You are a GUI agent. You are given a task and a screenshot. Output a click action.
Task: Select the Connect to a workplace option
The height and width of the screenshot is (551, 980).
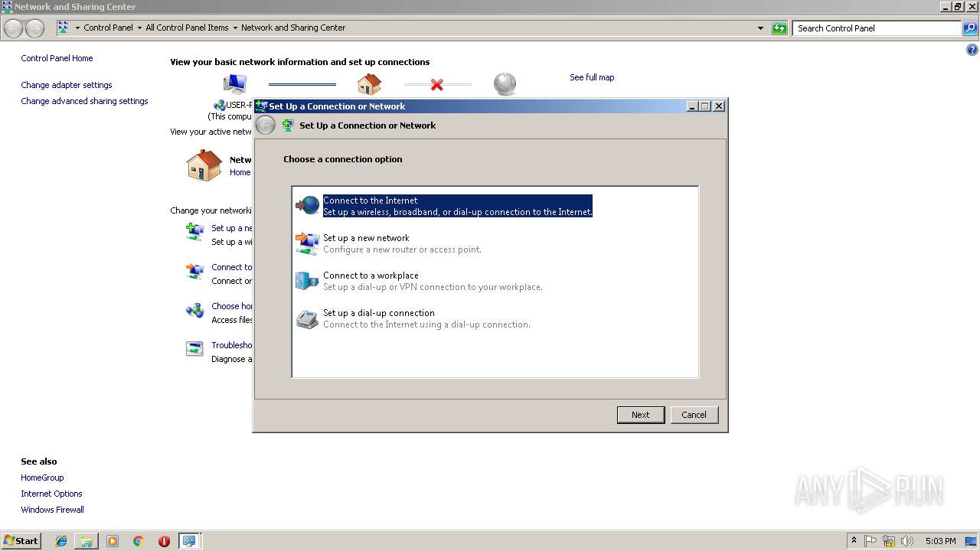pyautogui.click(x=495, y=281)
